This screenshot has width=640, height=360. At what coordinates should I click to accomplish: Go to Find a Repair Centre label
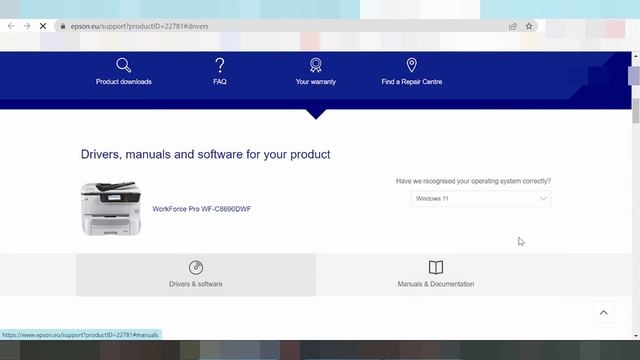coord(411,82)
